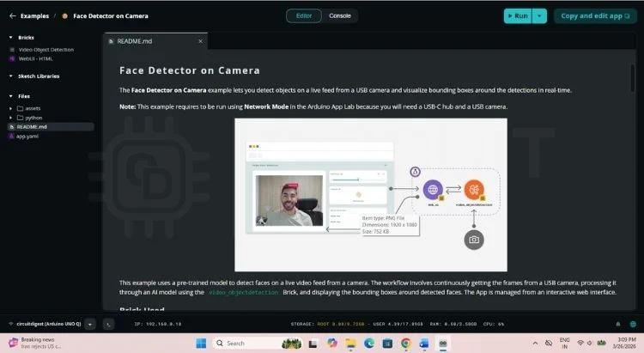Click the circuitdigest (Arduino UNO Q) board name
Image resolution: width=644 pixels, height=353 pixels.
click(x=49, y=324)
